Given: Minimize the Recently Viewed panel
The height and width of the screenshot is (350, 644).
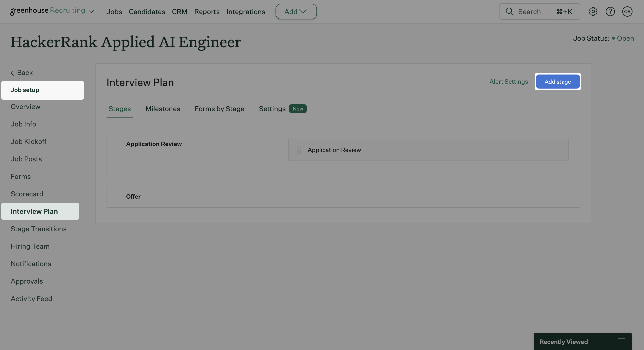Looking at the screenshot, I should [x=621, y=339].
